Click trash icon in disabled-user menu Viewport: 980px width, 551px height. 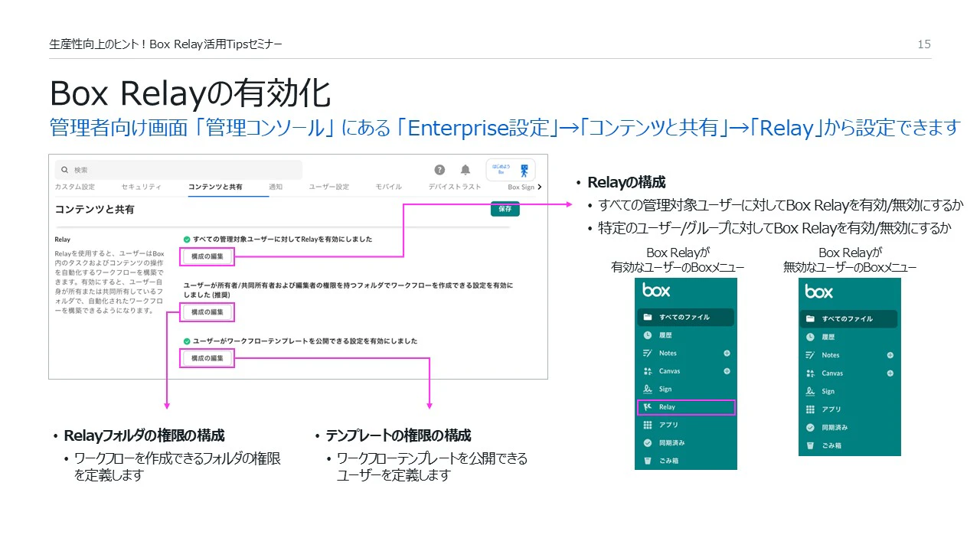[x=811, y=445]
